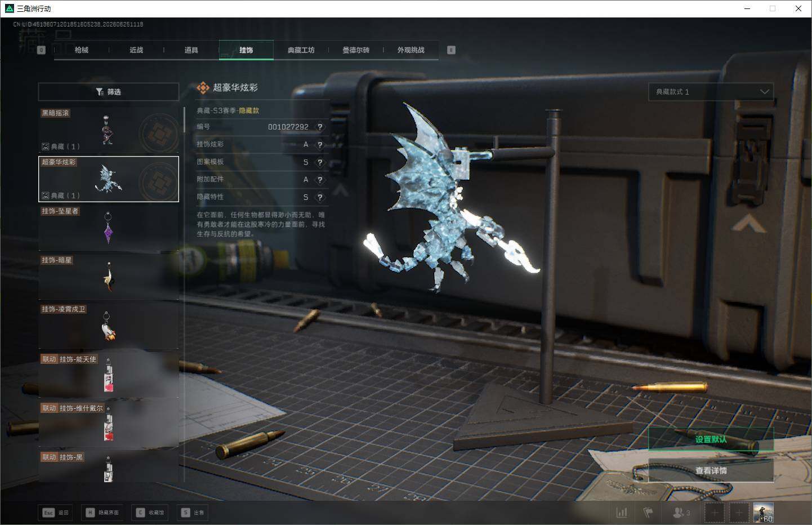This screenshot has height=525, width=812.
Task: Click the 筛选 filter button
Action: pyautogui.click(x=109, y=92)
